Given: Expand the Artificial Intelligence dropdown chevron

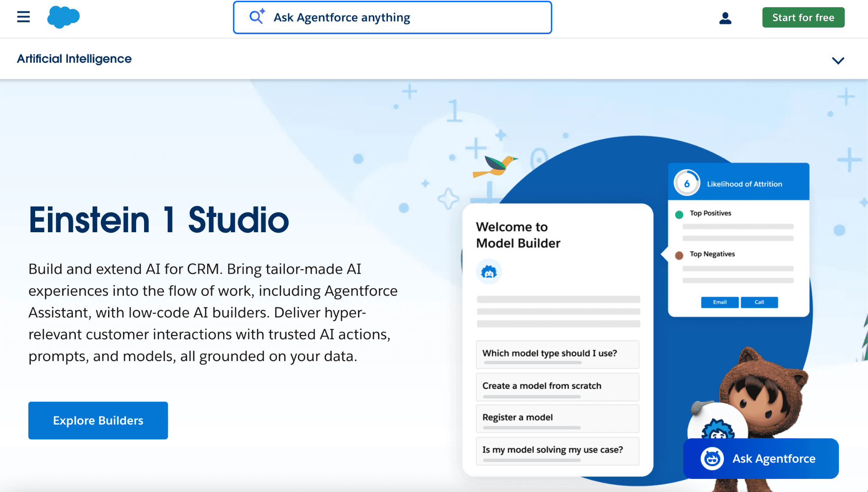Looking at the screenshot, I should [x=837, y=61].
